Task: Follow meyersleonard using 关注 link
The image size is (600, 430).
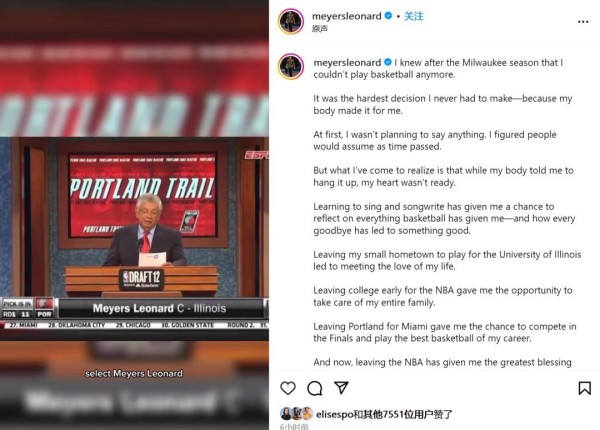Action: (414, 16)
